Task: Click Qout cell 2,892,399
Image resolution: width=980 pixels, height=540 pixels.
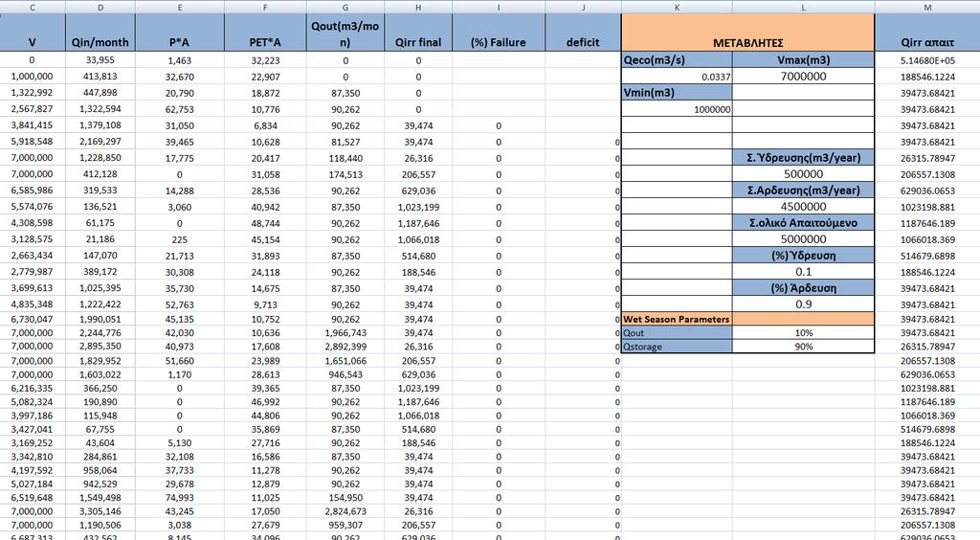Action: pyautogui.click(x=345, y=347)
